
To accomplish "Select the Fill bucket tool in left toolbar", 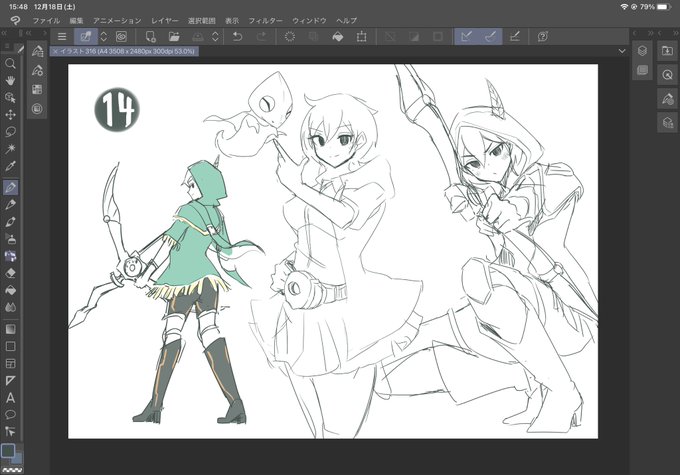I will point(10,290).
